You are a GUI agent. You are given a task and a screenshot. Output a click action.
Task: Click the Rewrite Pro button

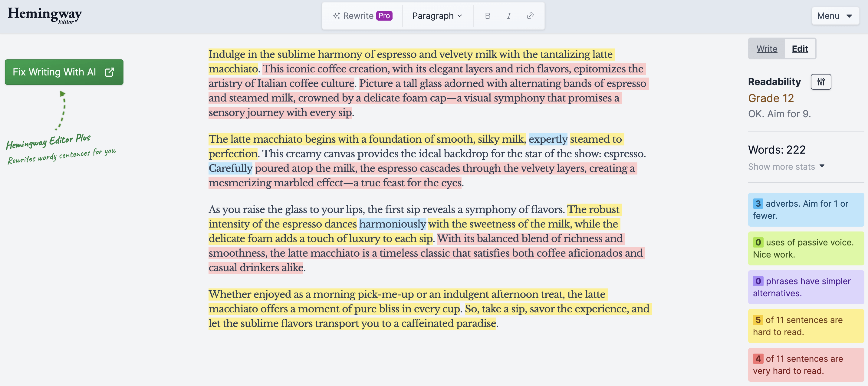(x=362, y=16)
